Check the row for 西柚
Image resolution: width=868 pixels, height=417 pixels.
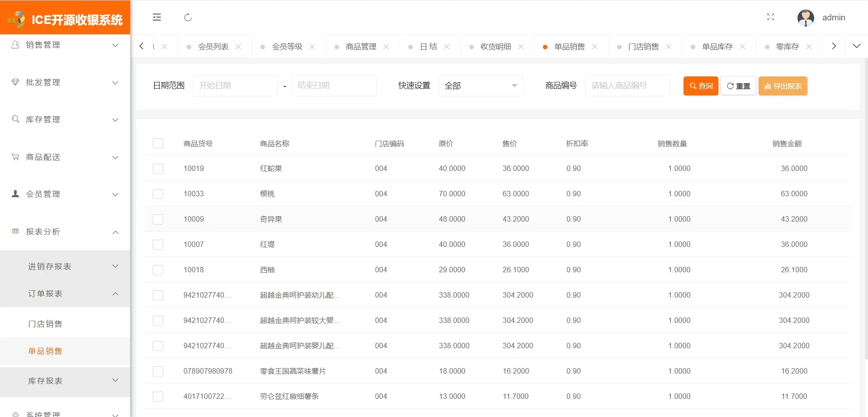[x=158, y=270]
